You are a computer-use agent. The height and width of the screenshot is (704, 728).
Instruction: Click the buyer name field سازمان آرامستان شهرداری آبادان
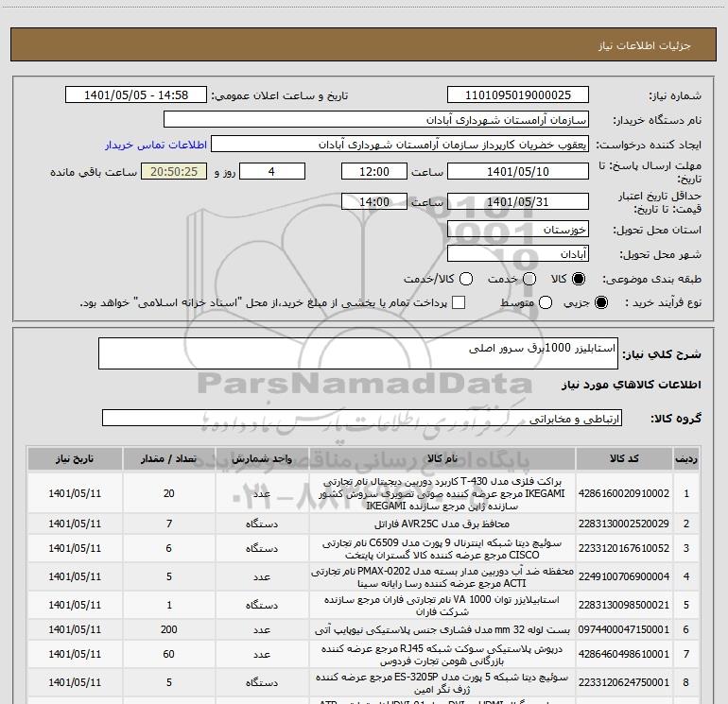[376, 119]
